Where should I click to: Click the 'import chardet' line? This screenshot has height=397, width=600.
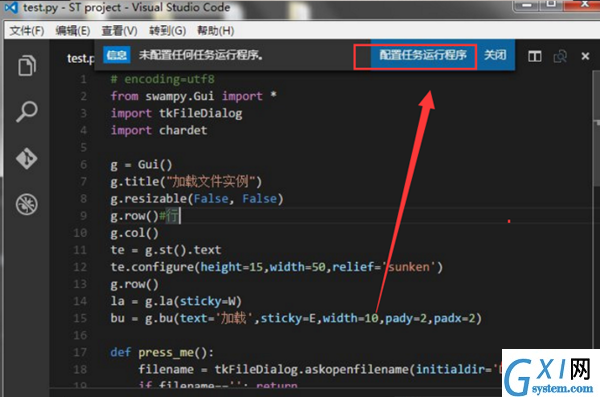click(x=159, y=131)
